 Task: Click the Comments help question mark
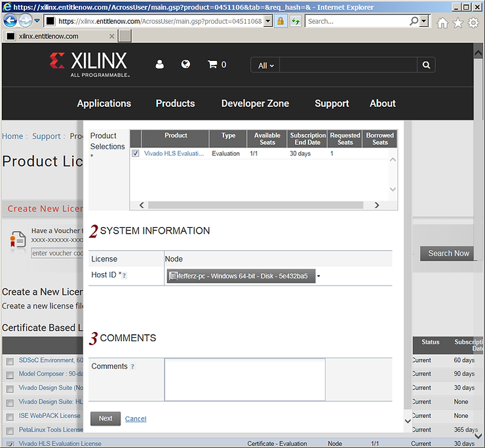tap(132, 367)
